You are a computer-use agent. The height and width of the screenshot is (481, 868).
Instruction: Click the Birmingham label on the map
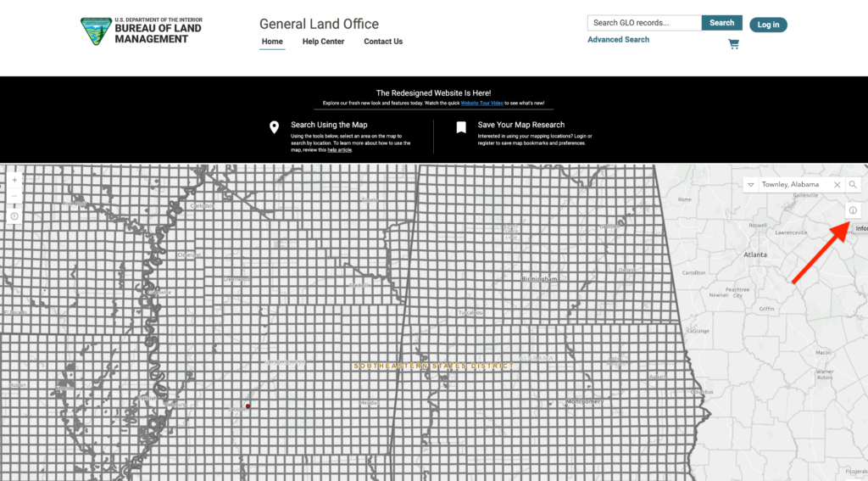pos(539,279)
